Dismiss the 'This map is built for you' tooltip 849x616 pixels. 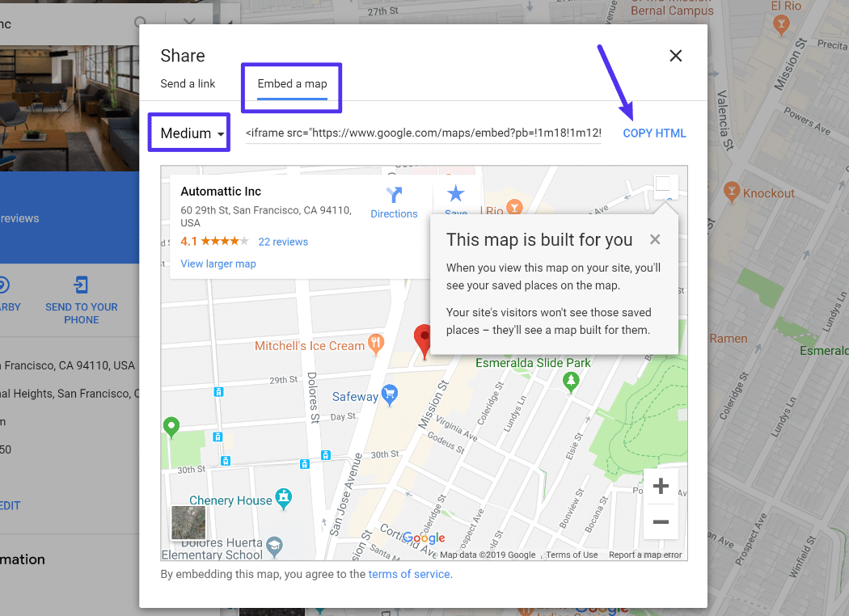655,239
